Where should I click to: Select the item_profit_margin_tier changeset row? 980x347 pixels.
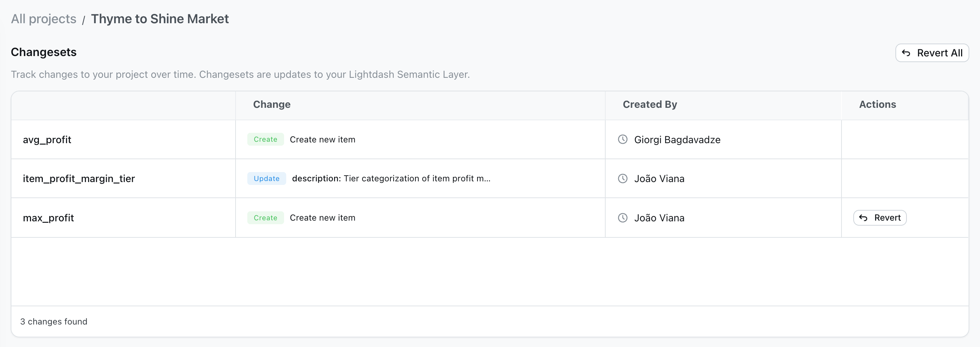tap(79, 178)
